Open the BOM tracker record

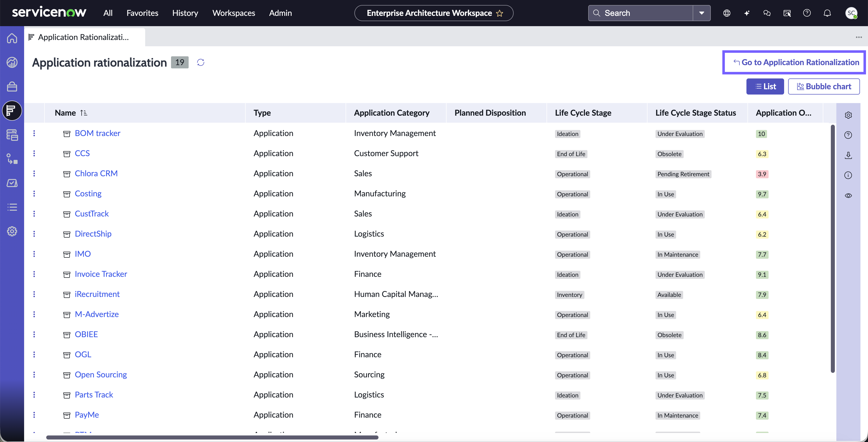[97, 133]
